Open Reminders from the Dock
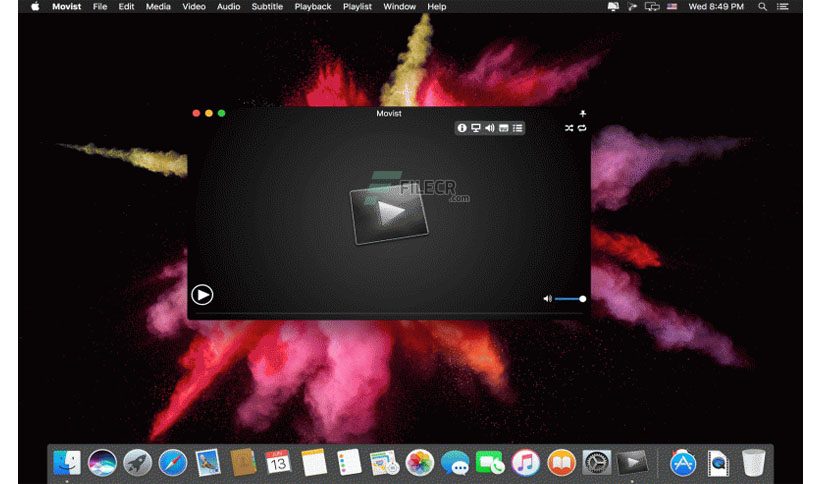This screenshot has width=836, height=484. (x=349, y=462)
